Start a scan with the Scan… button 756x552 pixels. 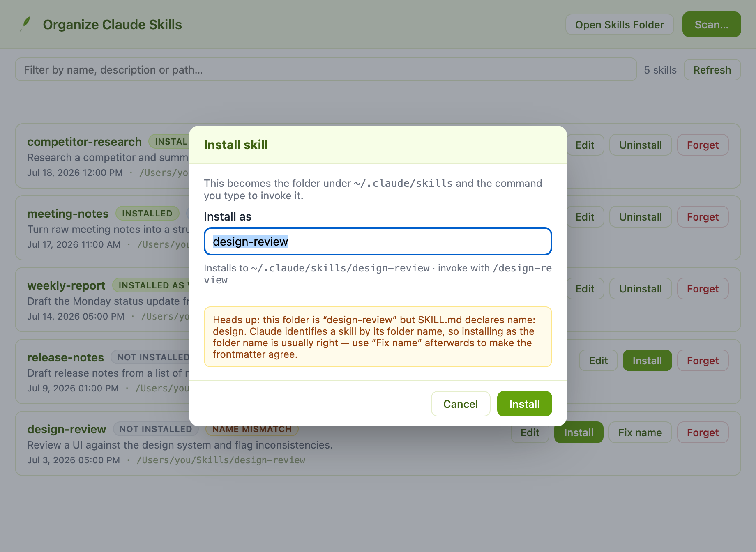[712, 25]
